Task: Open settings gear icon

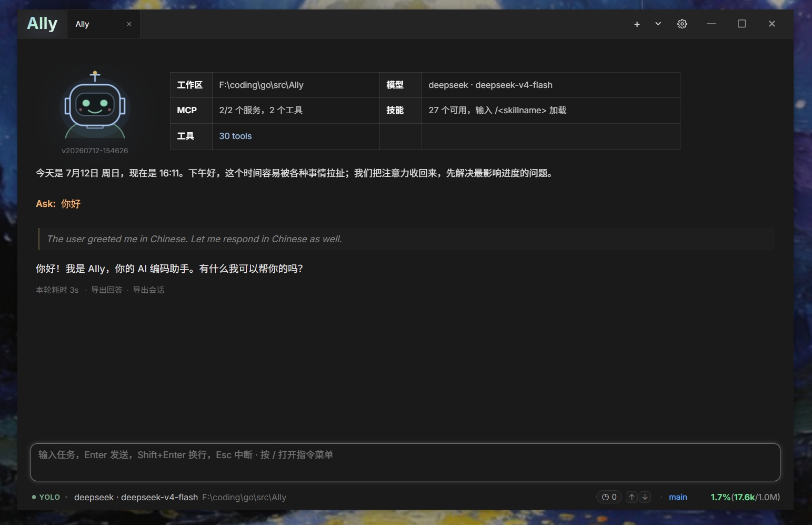Action: tap(682, 24)
